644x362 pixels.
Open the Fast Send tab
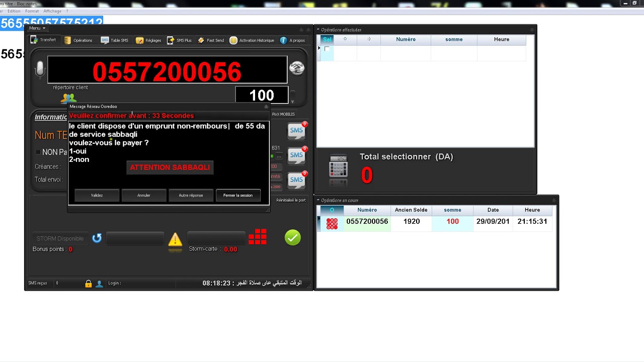211,40
